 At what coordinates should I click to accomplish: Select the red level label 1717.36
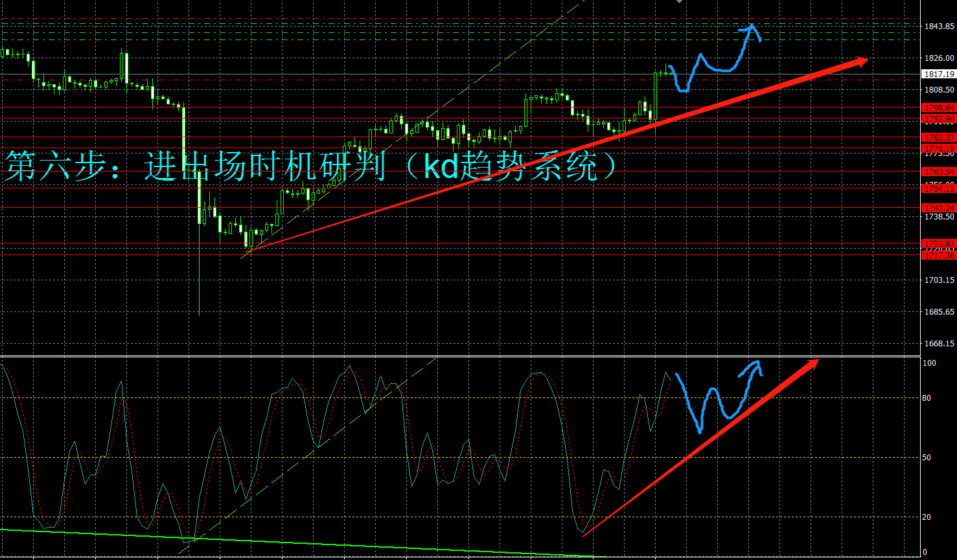coord(939,256)
